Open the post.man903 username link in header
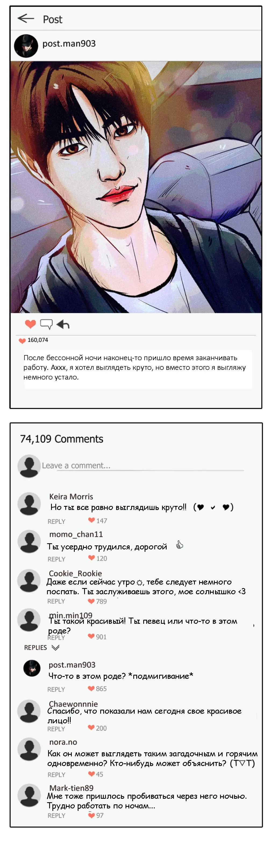This screenshot has height=868, width=272. point(69,43)
